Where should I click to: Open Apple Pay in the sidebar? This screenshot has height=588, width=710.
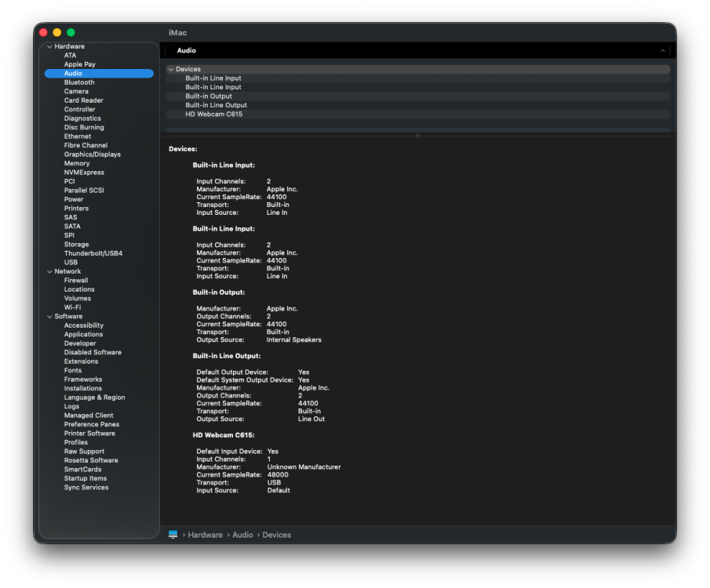point(80,64)
